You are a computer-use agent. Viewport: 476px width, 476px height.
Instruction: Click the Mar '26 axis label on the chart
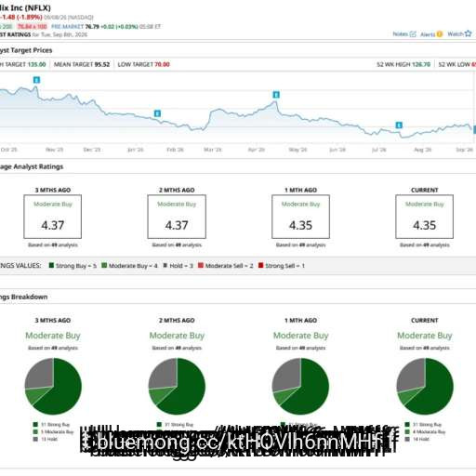coord(213,150)
